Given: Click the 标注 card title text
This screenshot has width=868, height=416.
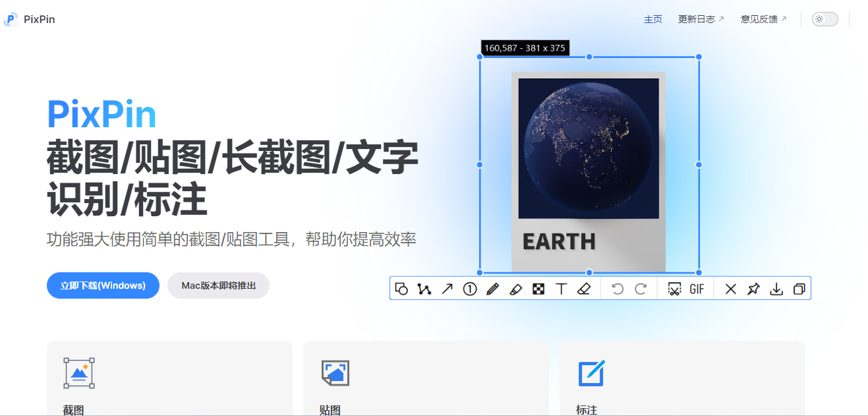Looking at the screenshot, I should tap(587, 410).
